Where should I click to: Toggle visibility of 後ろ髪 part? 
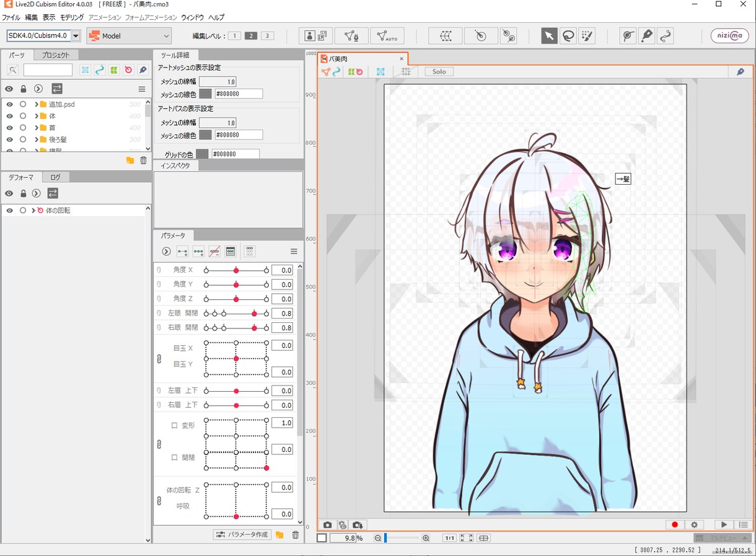pyautogui.click(x=10, y=139)
